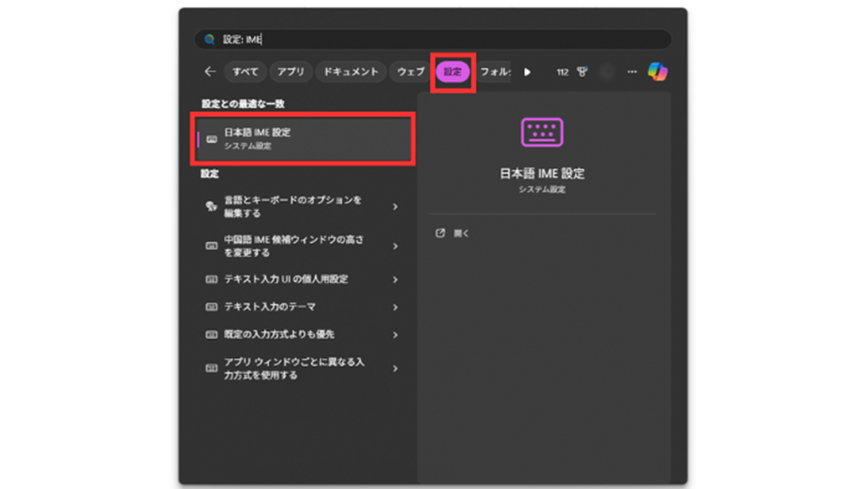Screen dimensions: 868x489
Task: Switch to the ウェブ filter tab
Action: coord(410,71)
